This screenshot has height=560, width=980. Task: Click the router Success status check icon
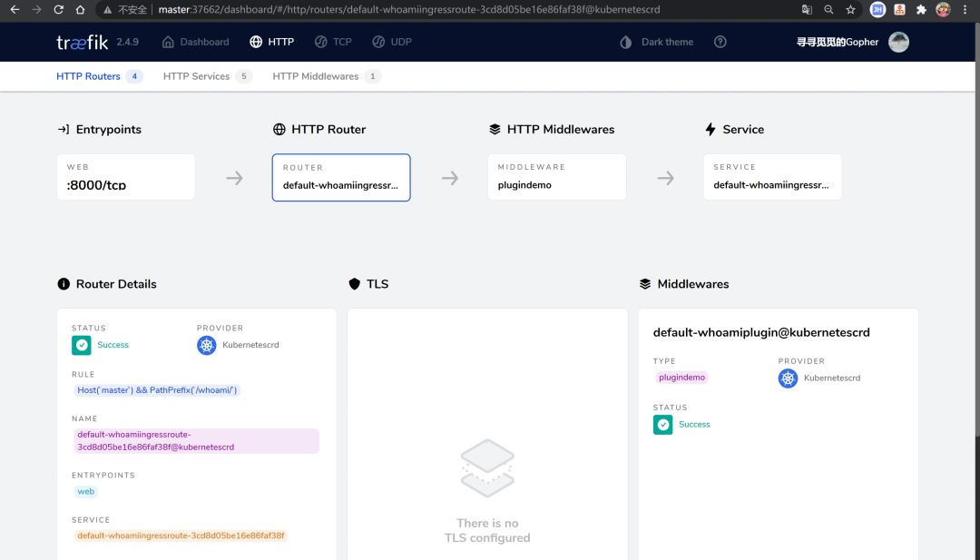click(82, 345)
